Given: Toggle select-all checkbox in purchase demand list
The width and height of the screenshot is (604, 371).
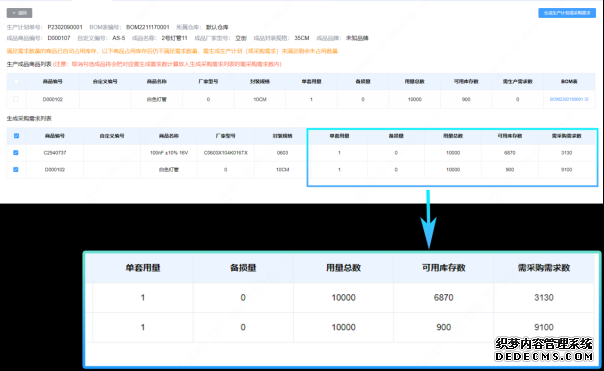Looking at the screenshot, I should (16, 136).
